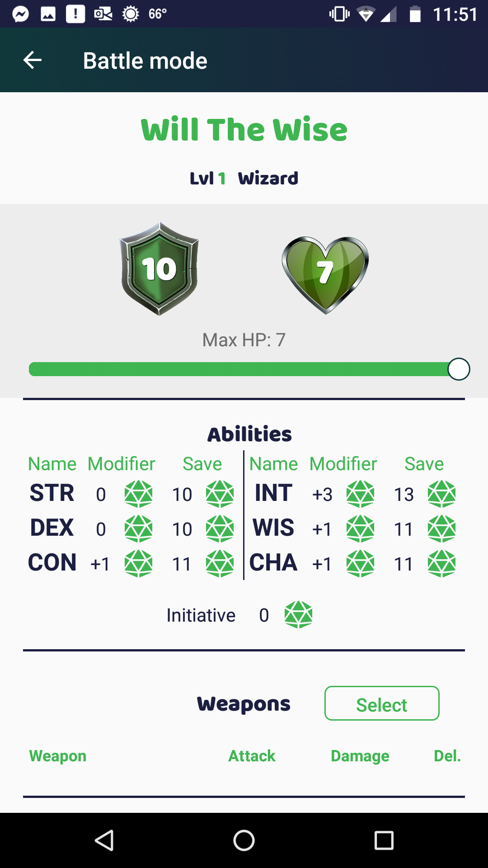Roll the INT save dice
Viewport: 488px width, 868px height.
(x=441, y=494)
